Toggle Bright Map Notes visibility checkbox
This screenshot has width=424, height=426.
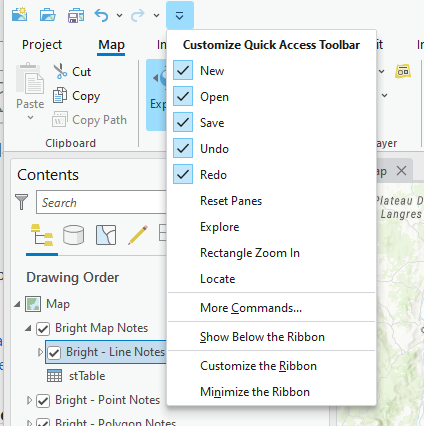click(x=43, y=329)
